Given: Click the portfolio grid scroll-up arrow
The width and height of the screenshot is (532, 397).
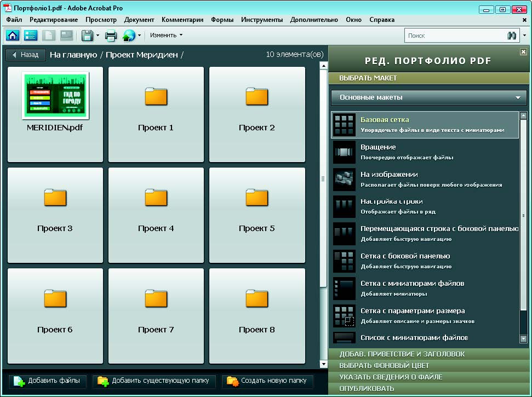Looking at the screenshot, I should [x=323, y=66].
